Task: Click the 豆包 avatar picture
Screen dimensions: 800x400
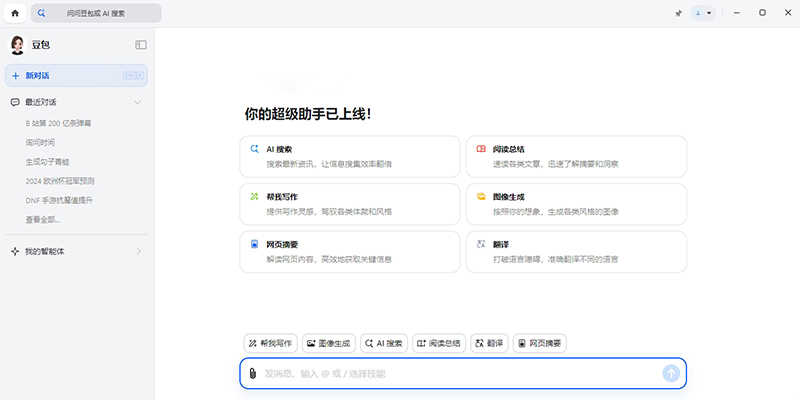Action: coord(17,45)
